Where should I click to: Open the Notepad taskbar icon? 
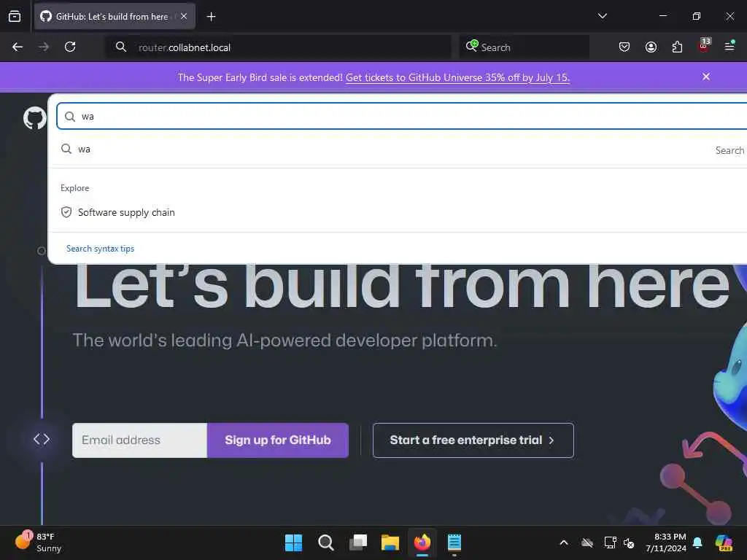point(454,542)
